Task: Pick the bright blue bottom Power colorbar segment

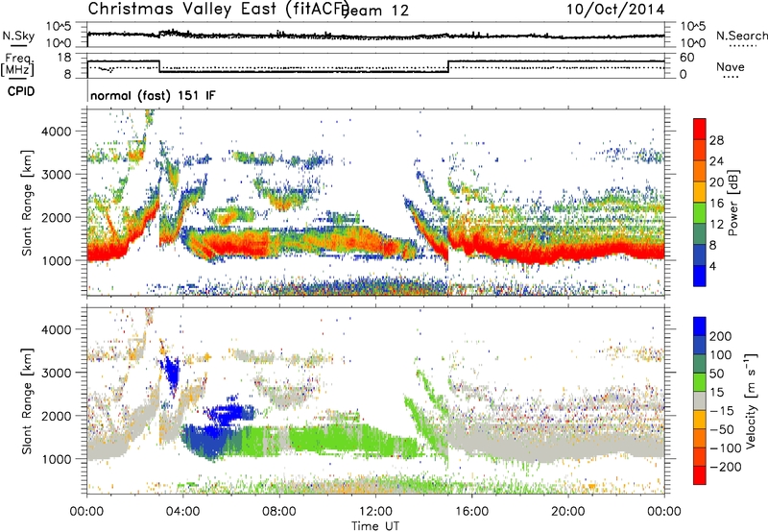Action: [x=700, y=277]
